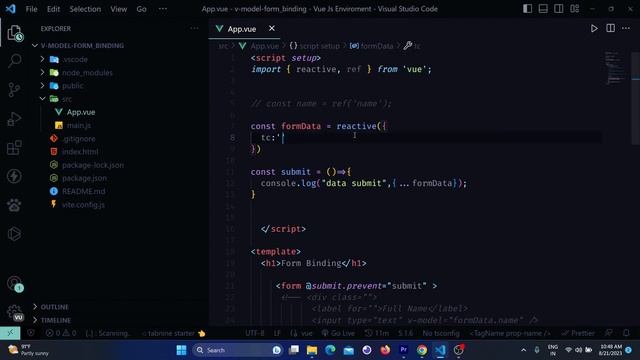Image resolution: width=640 pixels, height=360 pixels.
Task: Open App.vue in the file tree
Action: pyautogui.click(x=81, y=112)
